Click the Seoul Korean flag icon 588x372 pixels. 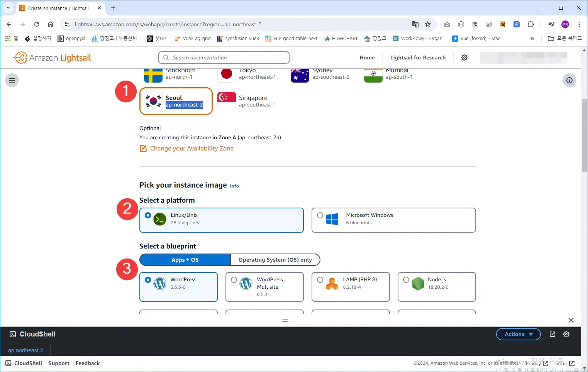153,101
